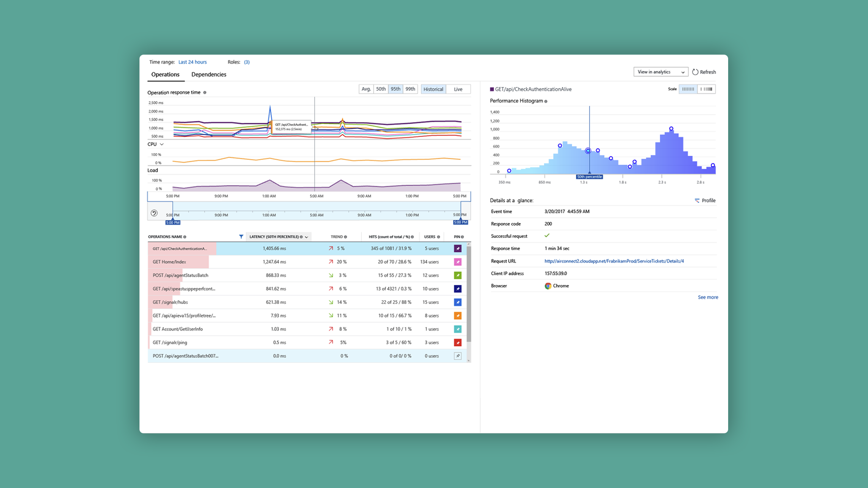The height and width of the screenshot is (488, 868).
Task: Click the green pin for POST /api/agentStatusBatch
Action: tap(458, 275)
